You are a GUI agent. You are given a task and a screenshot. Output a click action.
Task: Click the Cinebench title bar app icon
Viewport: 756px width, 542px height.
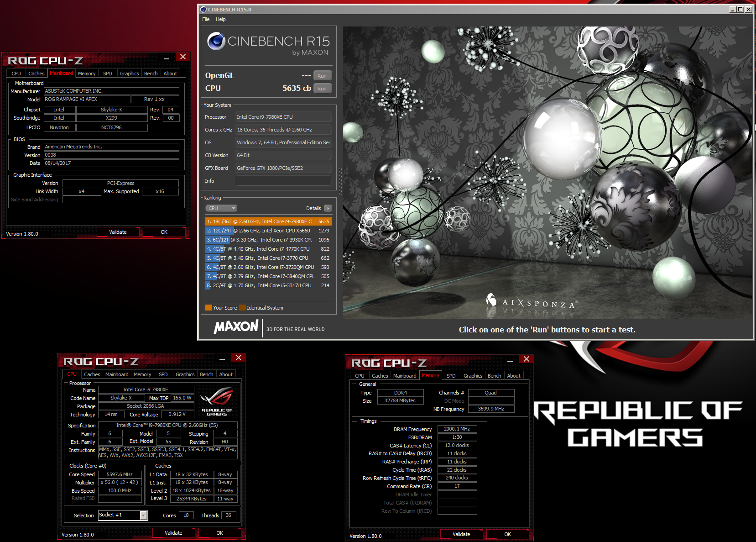point(203,9)
